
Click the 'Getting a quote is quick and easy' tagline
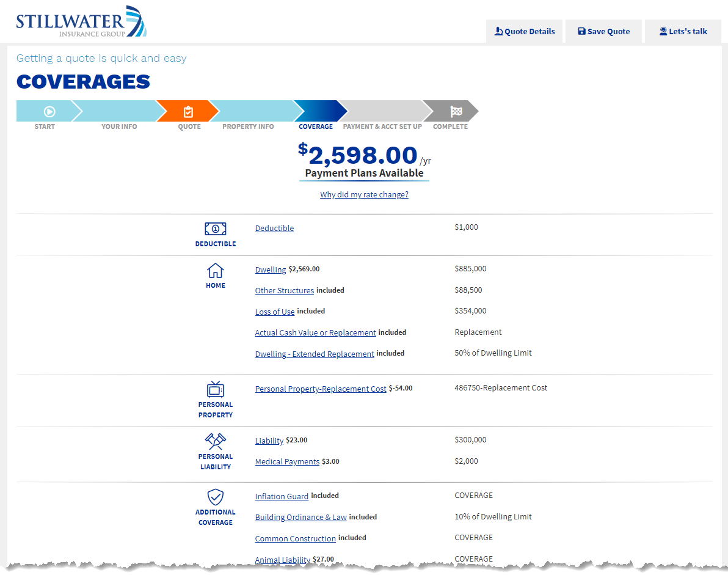click(x=101, y=58)
